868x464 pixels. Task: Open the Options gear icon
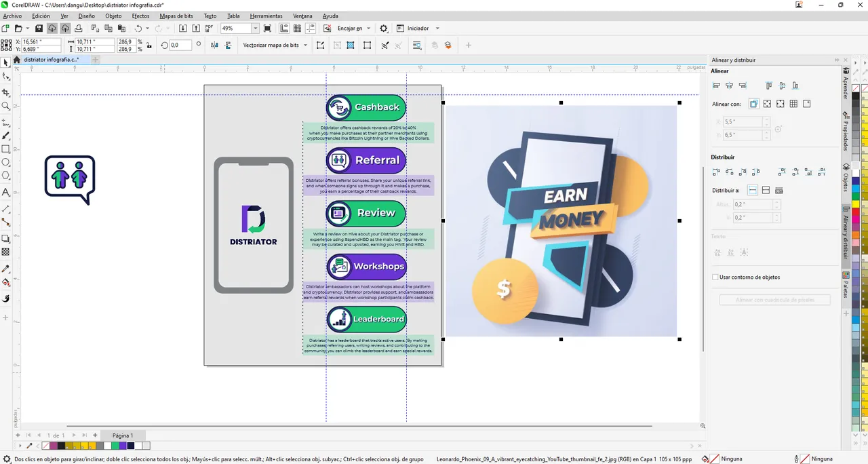click(x=384, y=28)
